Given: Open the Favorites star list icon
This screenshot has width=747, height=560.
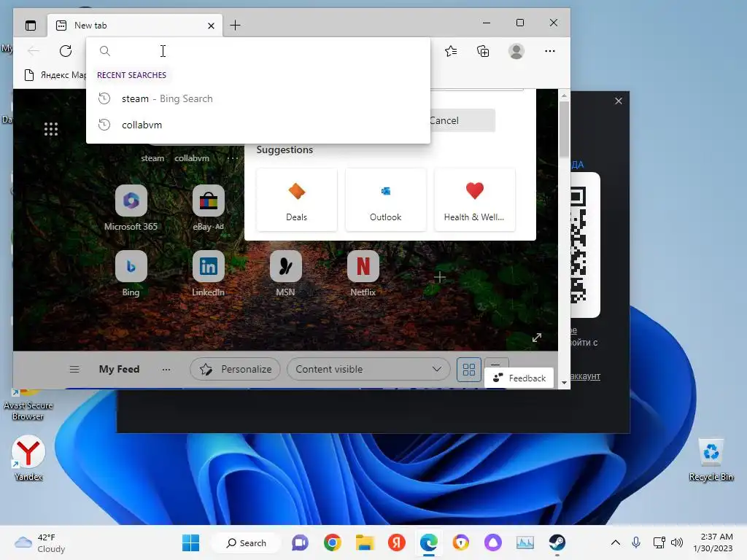Looking at the screenshot, I should click(x=451, y=51).
